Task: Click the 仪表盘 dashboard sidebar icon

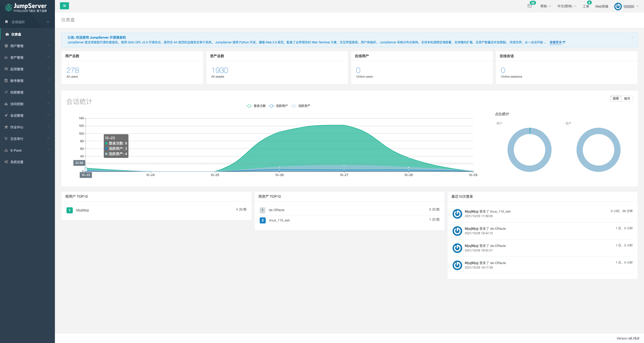Action: tap(7, 34)
